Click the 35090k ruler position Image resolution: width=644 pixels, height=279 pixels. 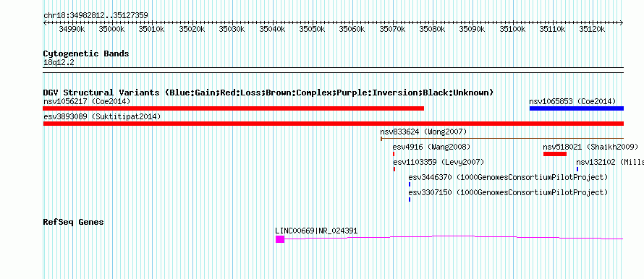pos(473,30)
